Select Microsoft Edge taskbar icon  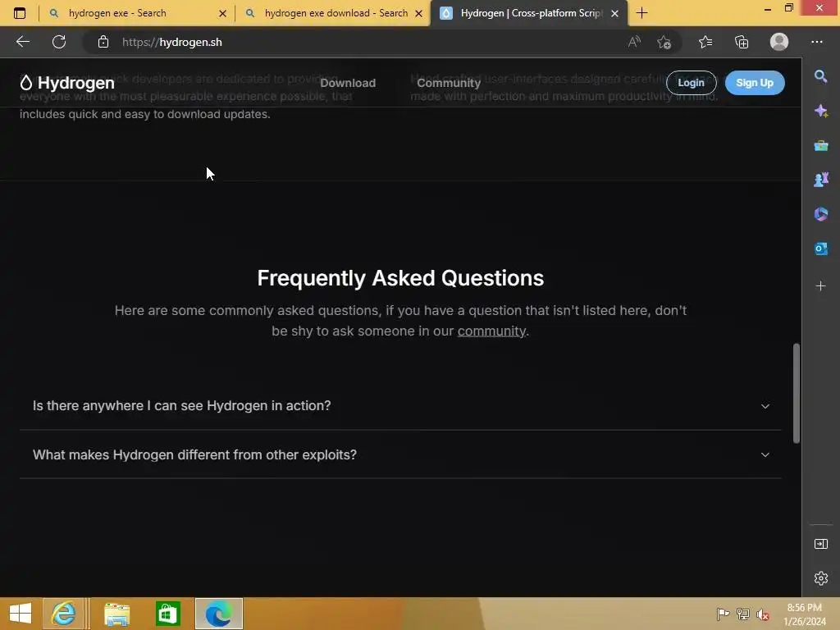[218, 614]
